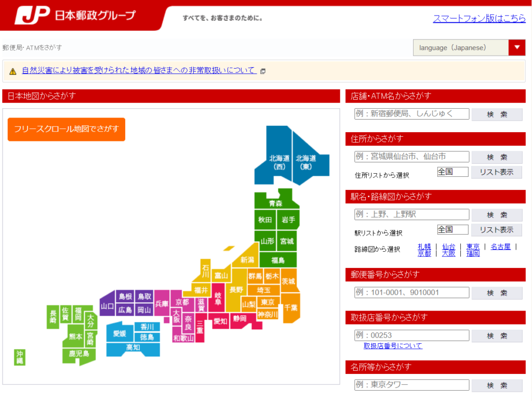Open the 全国 region selector for address list

point(453,171)
